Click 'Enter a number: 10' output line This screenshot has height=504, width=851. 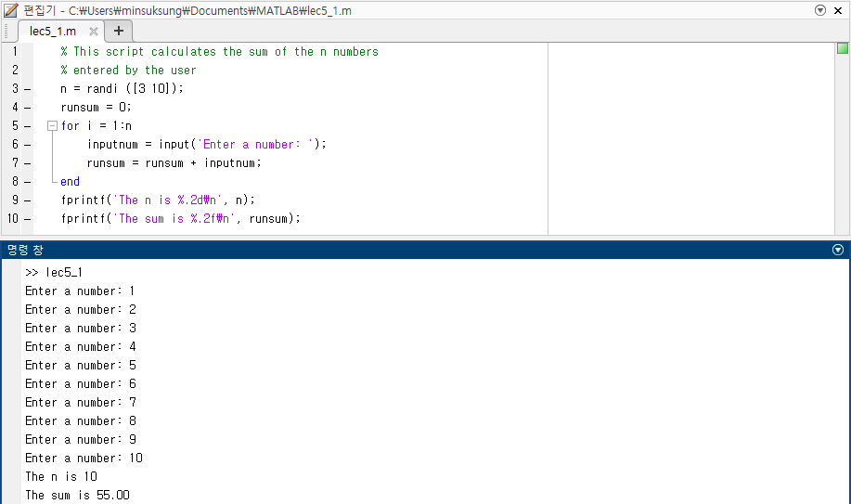pos(84,459)
